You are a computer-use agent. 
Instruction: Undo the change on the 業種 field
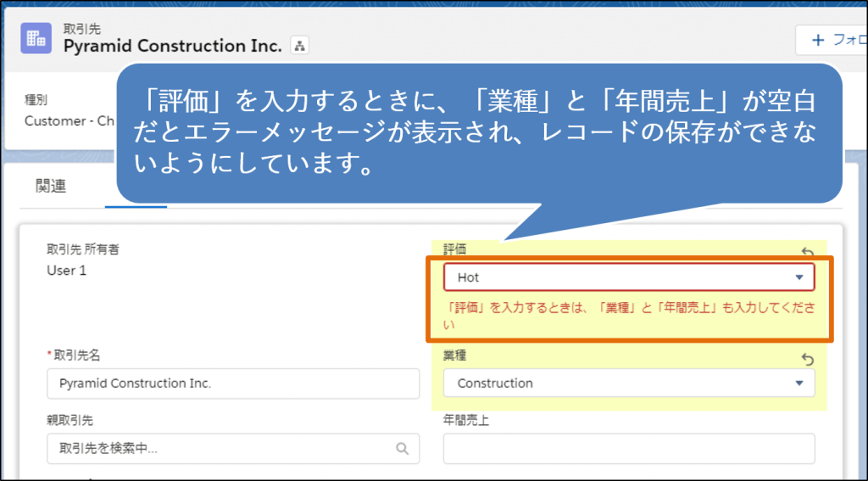point(808,360)
